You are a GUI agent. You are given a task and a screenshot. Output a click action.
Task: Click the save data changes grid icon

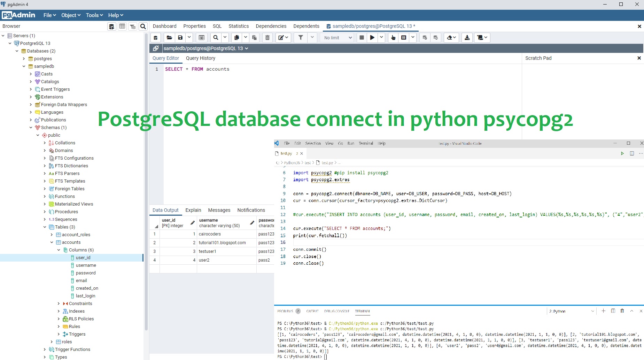point(201,38)
